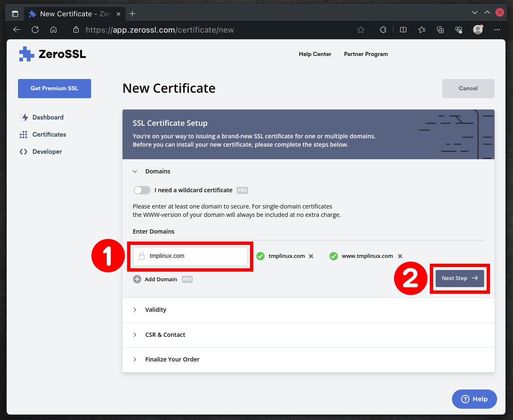Screen dimensions: 513x420
Task: Click the Certificates grid icon
Action: [x=24, y=135]
